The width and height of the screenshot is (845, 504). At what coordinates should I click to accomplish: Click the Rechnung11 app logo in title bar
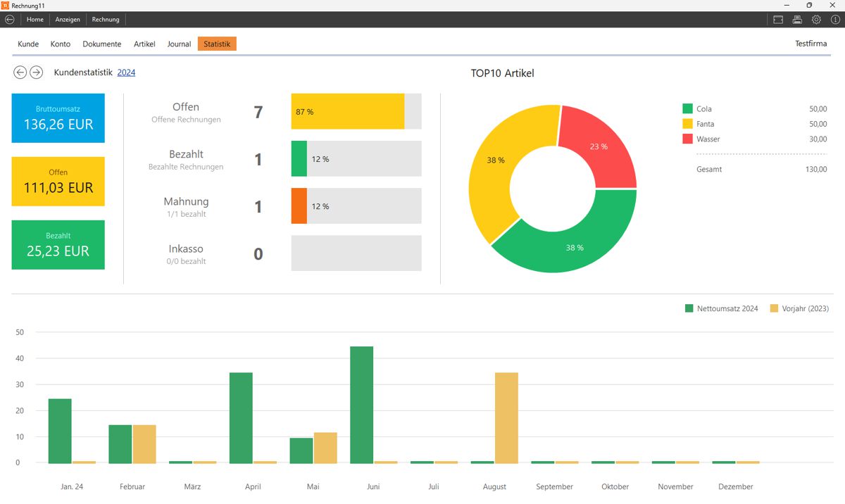[x=6, y=5]
